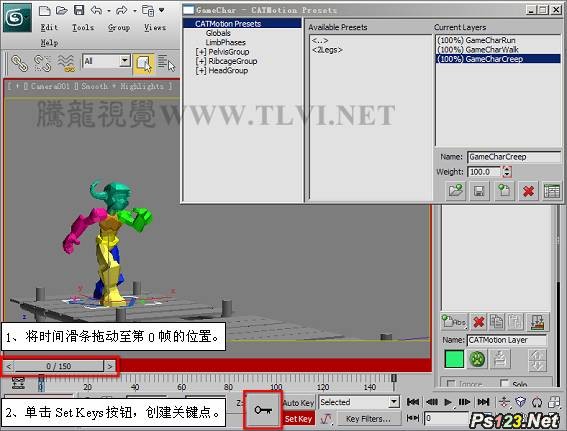The width and height of the screenshot is (567, 431).
Task: Open the Edit menu
Action: [49, 27]
